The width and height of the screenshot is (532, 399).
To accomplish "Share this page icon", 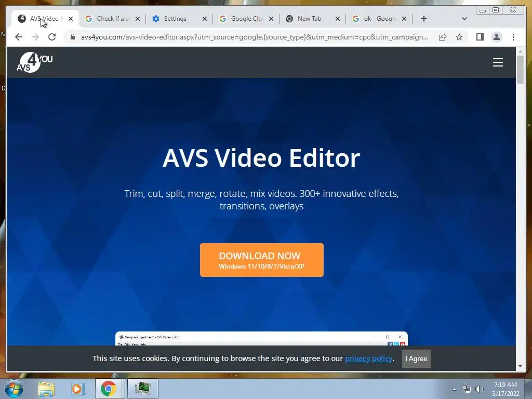I will point(443,37).
